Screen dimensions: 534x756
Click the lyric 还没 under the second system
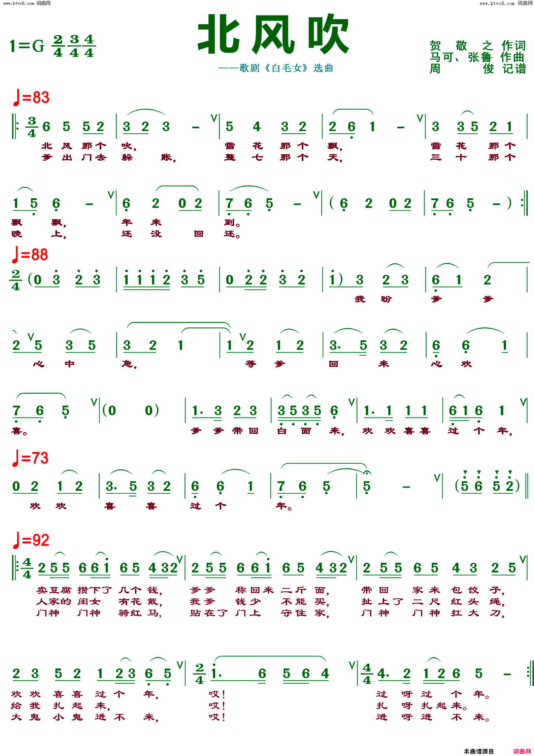[141, 234]
